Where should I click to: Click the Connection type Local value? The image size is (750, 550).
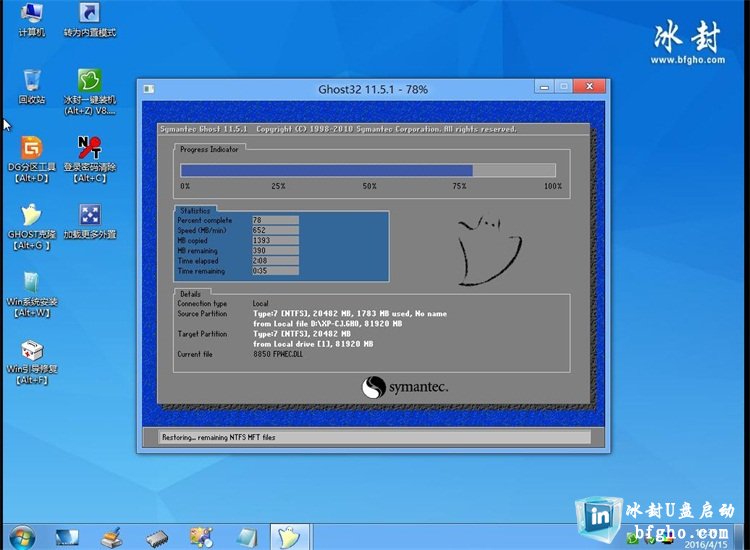pyautogui.click(x=261, y=303)
